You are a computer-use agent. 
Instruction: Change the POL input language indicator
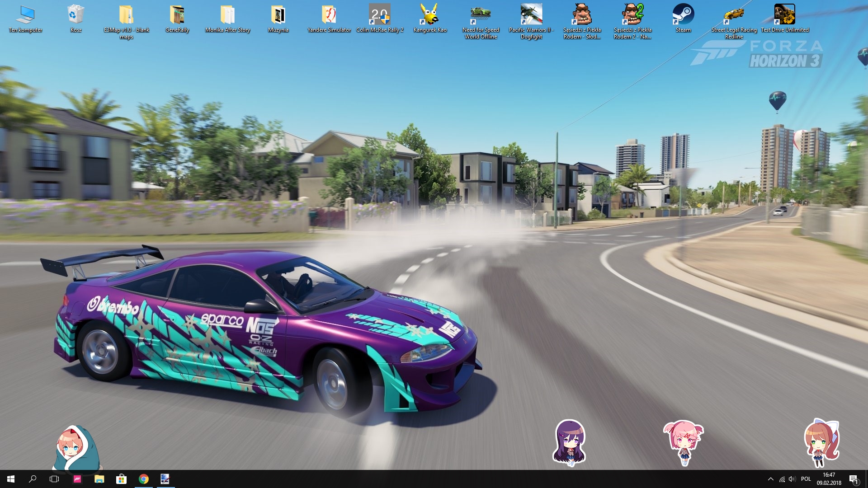(x=806, y=479)
